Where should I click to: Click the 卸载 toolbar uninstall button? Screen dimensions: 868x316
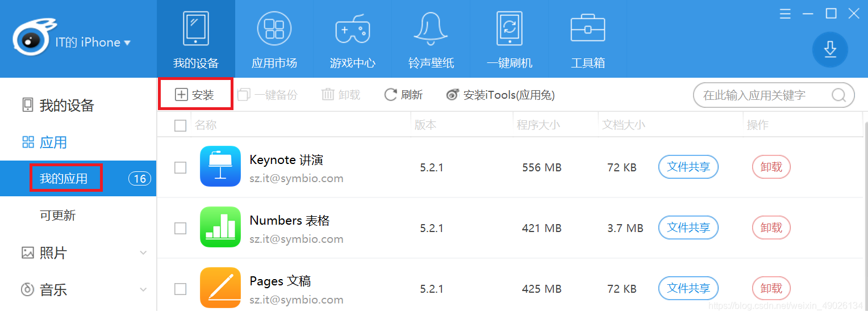341,95
